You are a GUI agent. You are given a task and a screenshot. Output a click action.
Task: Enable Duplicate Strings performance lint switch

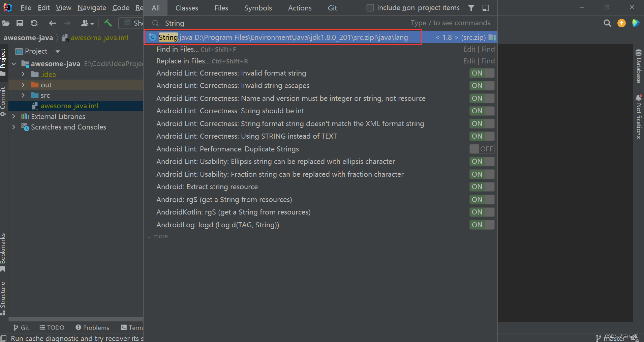pyautogui.click(x=482, y=149)
